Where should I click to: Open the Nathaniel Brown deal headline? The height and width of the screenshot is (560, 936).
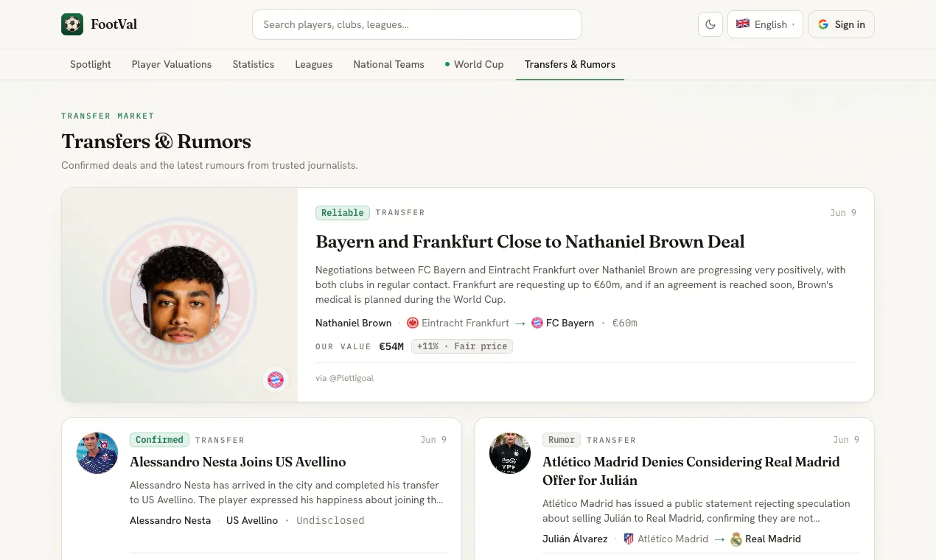pos(530,242)
